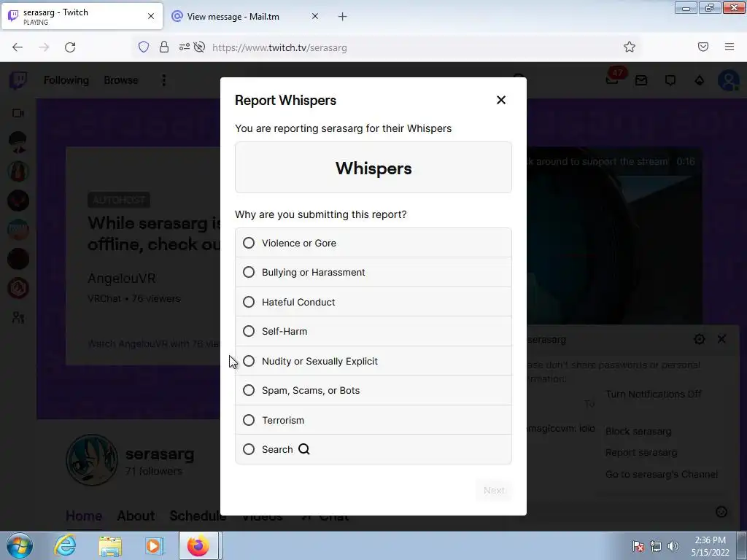Viewport: 747px width, 560px height.
Task: Open a new browser tab
Action: coord(343,17)
